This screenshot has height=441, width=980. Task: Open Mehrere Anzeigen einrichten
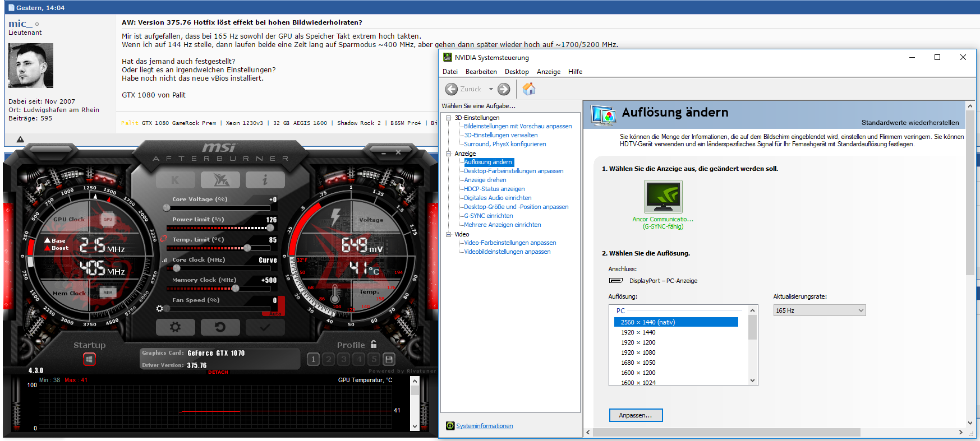[503, 225]
